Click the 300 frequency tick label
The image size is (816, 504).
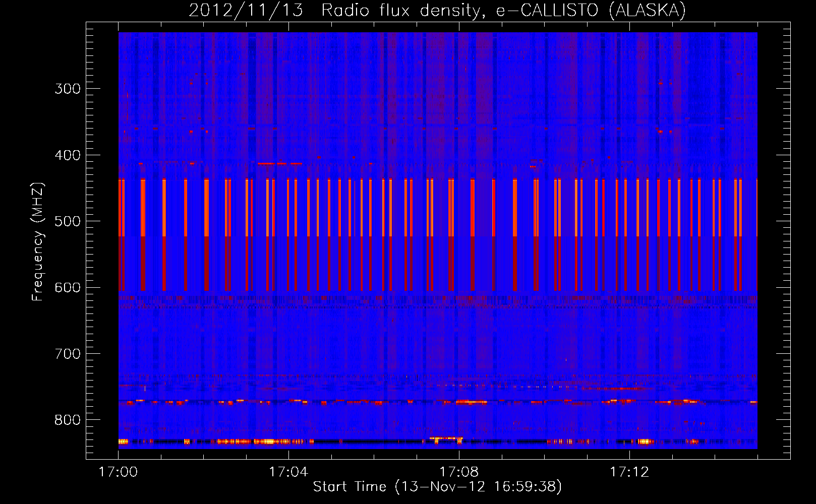click(68, 89)
